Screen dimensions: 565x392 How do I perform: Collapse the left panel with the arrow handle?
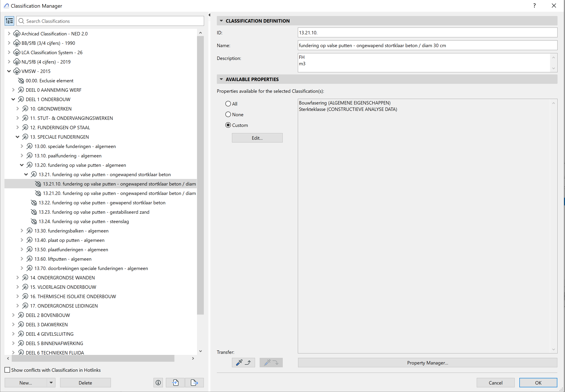click(x=209, y=15)
